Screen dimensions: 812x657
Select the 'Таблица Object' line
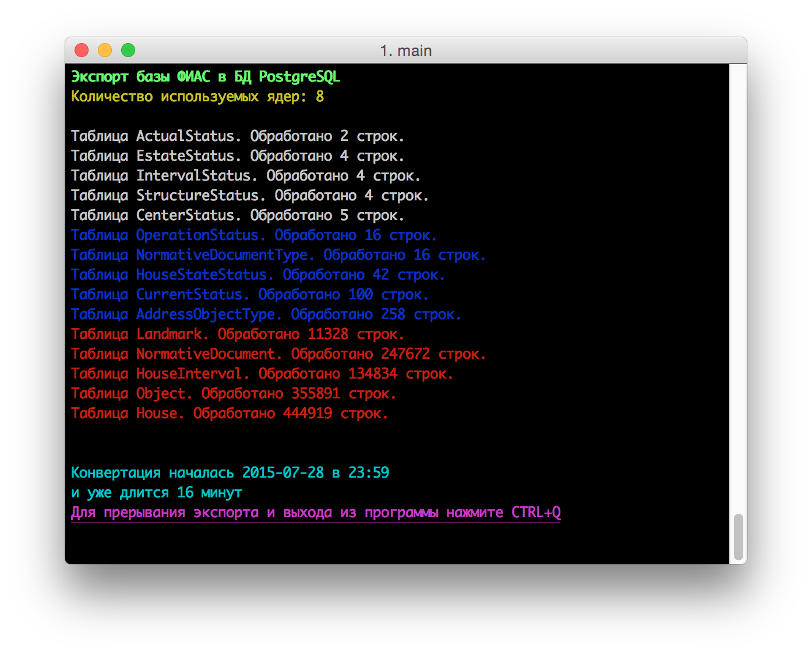pyautogui.click(x=234, y=394)
